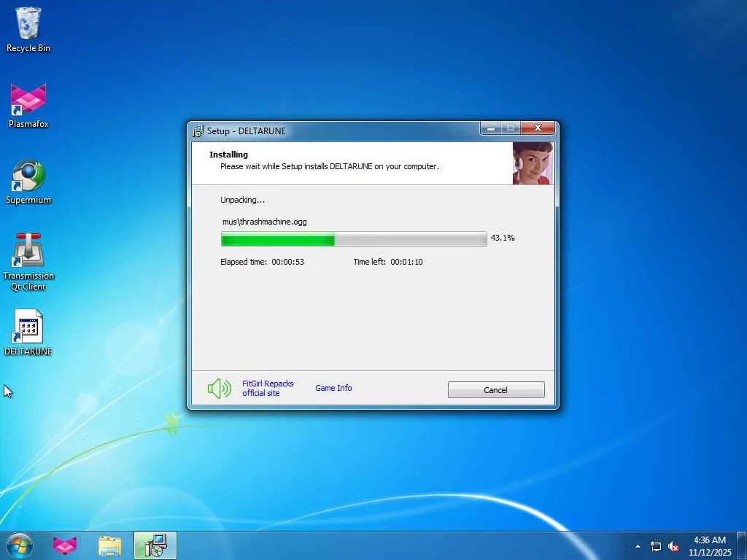
Task: Mute installer music via green speaker icon
Action: tap(219, 389)
